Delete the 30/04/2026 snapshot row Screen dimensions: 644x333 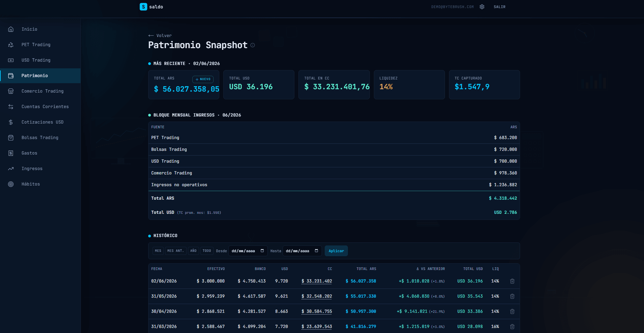[512, 311]
